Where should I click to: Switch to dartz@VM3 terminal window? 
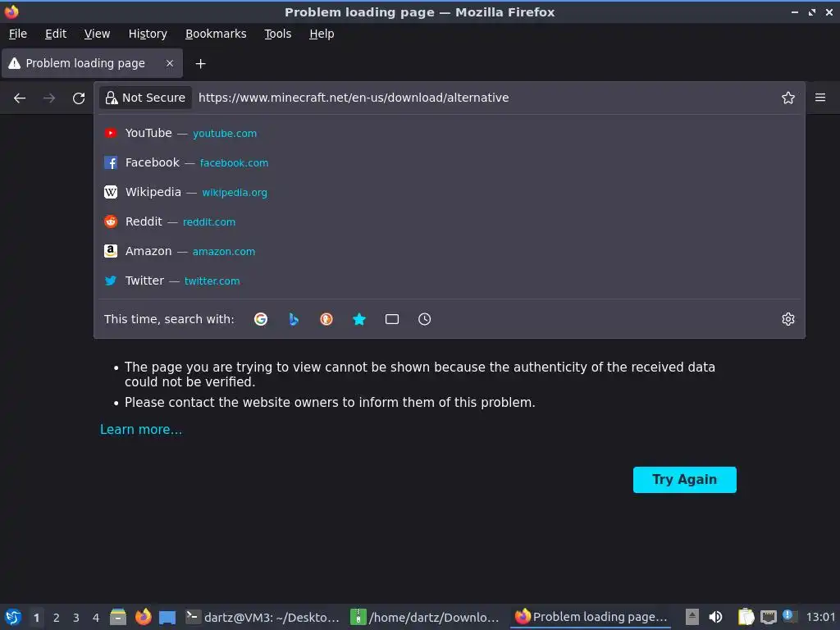click(x=262, y=617)
